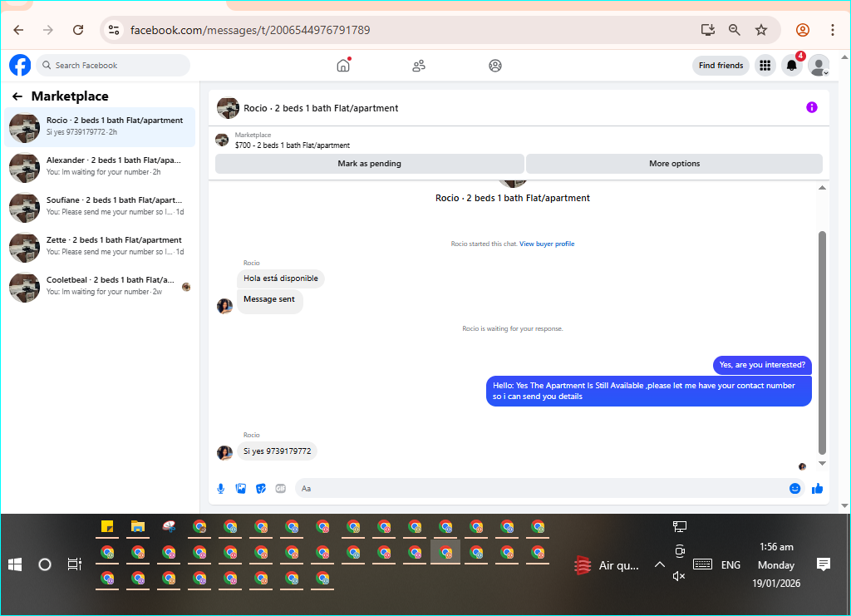Click the chat vertical scrollbar thumb
This screenshot has width=851, height=616.
[x=822, y=342]
